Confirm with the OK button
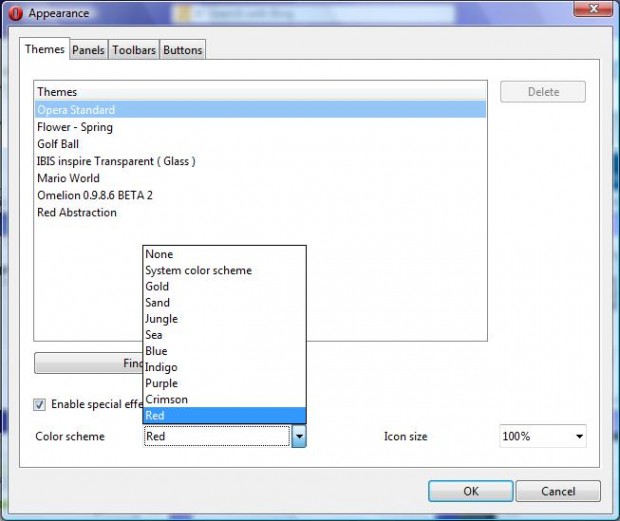This screenshot has height=521, width=620. coord(471,491)
